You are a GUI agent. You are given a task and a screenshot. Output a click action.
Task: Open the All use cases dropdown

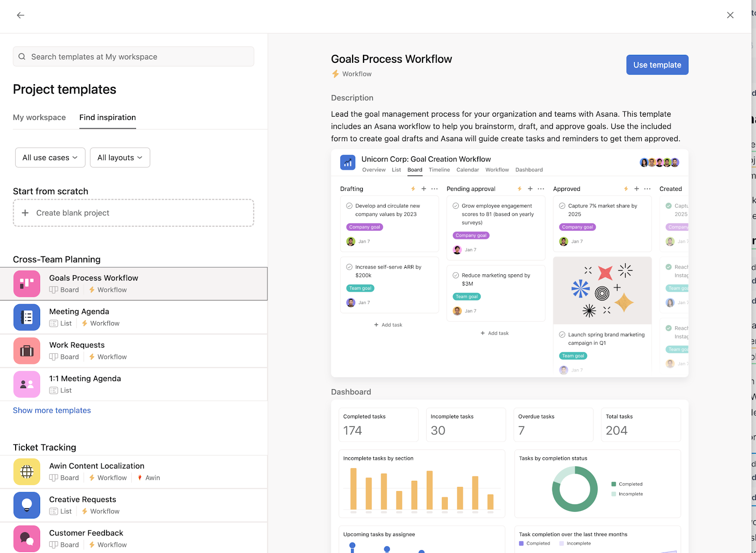[x=50, y=158]
